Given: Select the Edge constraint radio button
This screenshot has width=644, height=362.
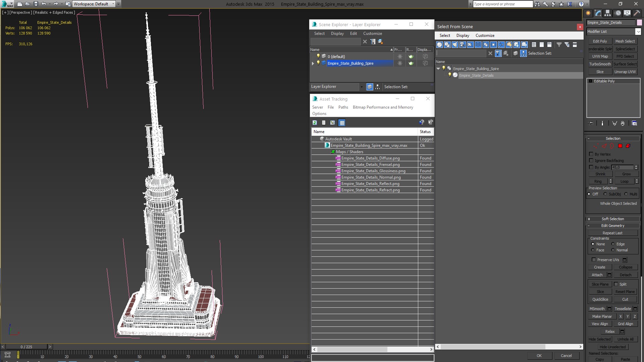Looking at the screenshot, I should (x=613, y=244).
